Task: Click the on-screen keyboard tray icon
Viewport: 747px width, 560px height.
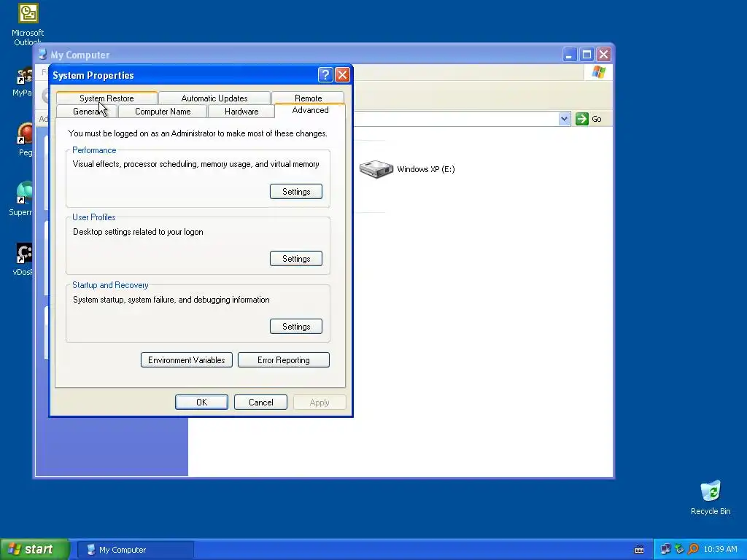Action: [x=639, y=550]
